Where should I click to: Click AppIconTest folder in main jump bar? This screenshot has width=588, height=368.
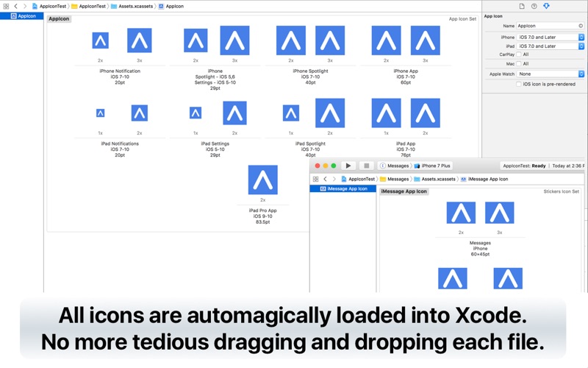click(88, 6)
